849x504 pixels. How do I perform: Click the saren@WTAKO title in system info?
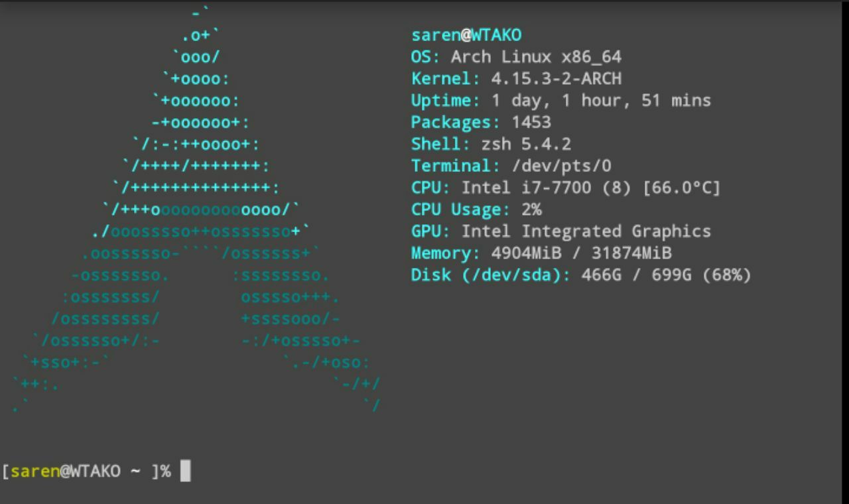(x=466, y=35)
